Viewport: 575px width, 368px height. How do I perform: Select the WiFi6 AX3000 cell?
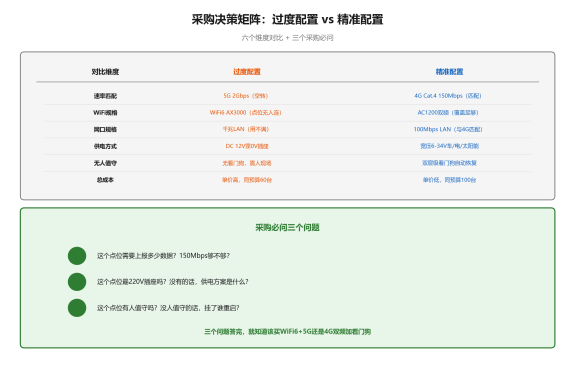246,113
